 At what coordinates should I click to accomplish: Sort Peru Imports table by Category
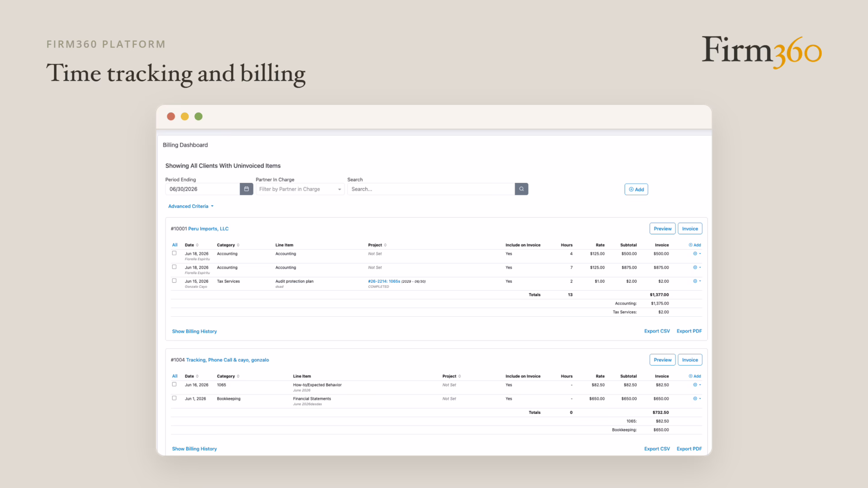click(228, 245)
